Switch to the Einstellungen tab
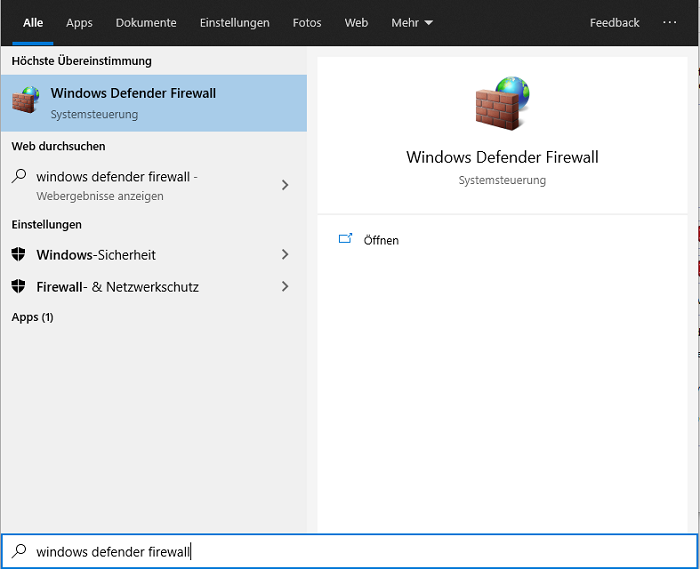This screenshot has width=700, height=569. (234, 23)
